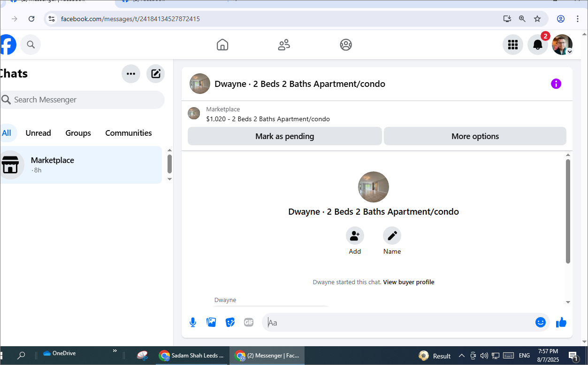Viewport: 588px width, 365px height.
Task: Click the Marketplace listing small thumbnail
Action: pyautogui.click(x=194, y=113)
